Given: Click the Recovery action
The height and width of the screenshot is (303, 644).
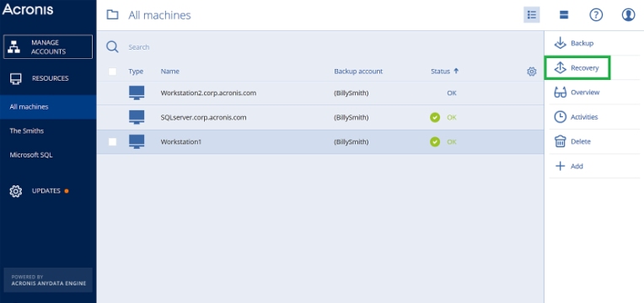Looking at the screenshot, I should click(x=584, y=68).
